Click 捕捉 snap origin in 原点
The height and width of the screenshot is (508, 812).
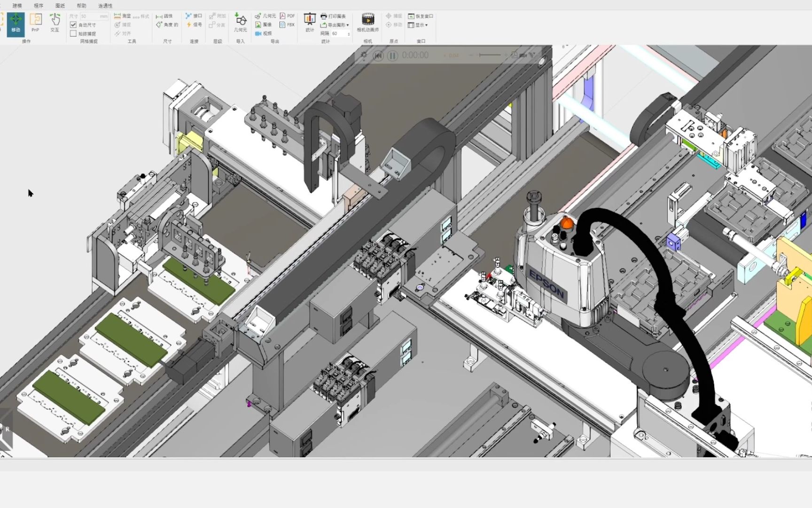tap(394, 16)
